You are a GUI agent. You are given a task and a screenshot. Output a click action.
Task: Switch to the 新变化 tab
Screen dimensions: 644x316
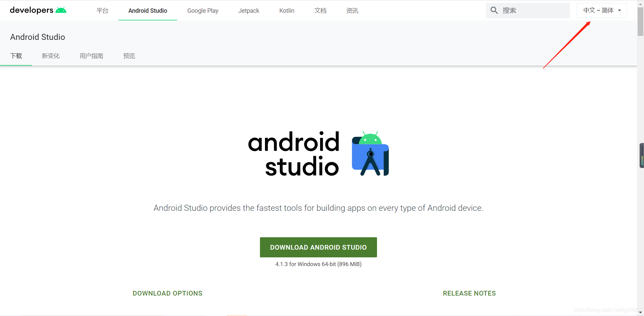(51, 56)
